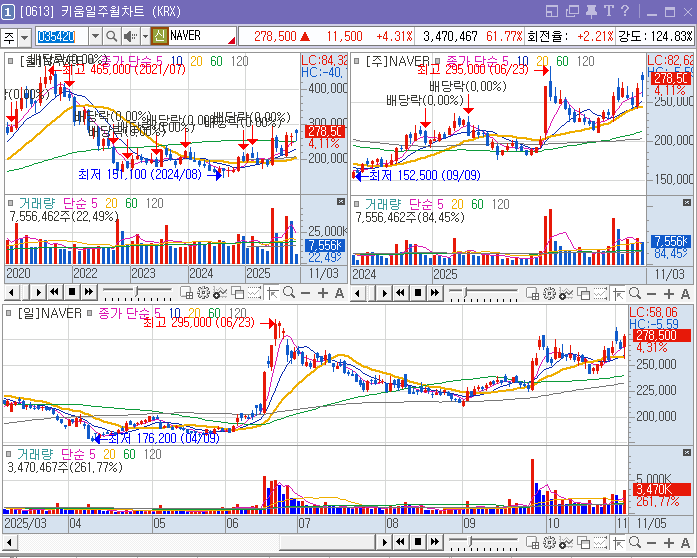Toggle the square beside weekly 거래량 label

[356, 204]
